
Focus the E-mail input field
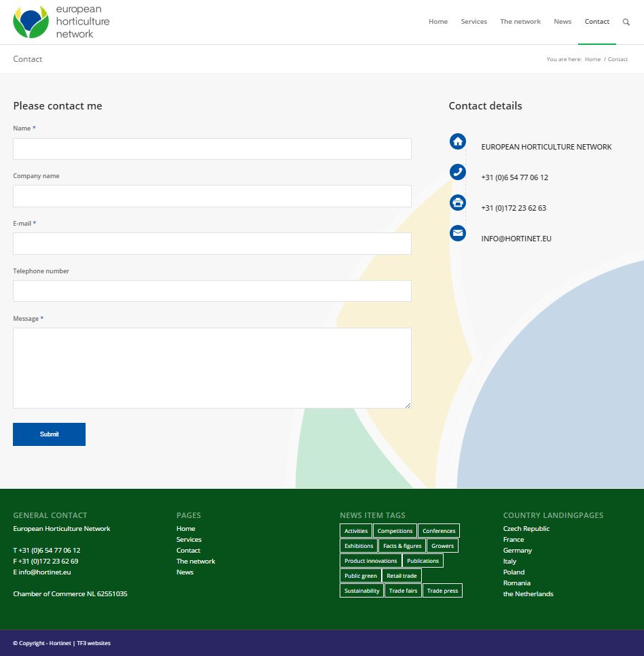point(212,244)
